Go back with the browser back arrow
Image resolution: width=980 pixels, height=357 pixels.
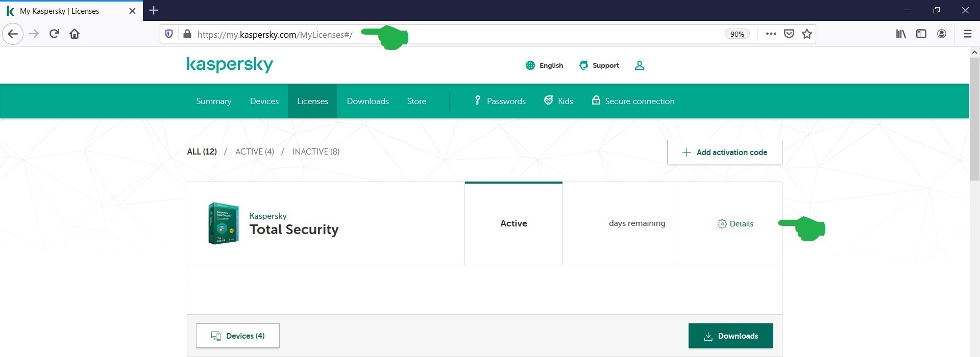point(13,34)
